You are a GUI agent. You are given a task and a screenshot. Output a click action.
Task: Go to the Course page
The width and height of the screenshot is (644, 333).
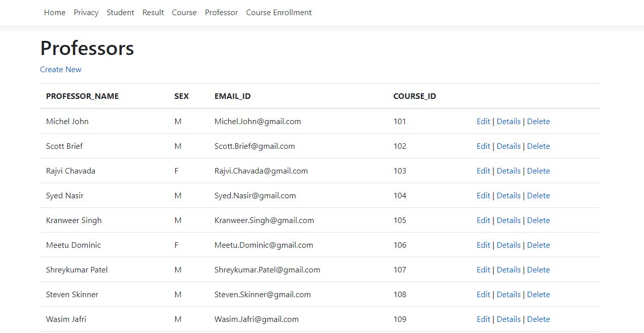click(x=184, y=12)
